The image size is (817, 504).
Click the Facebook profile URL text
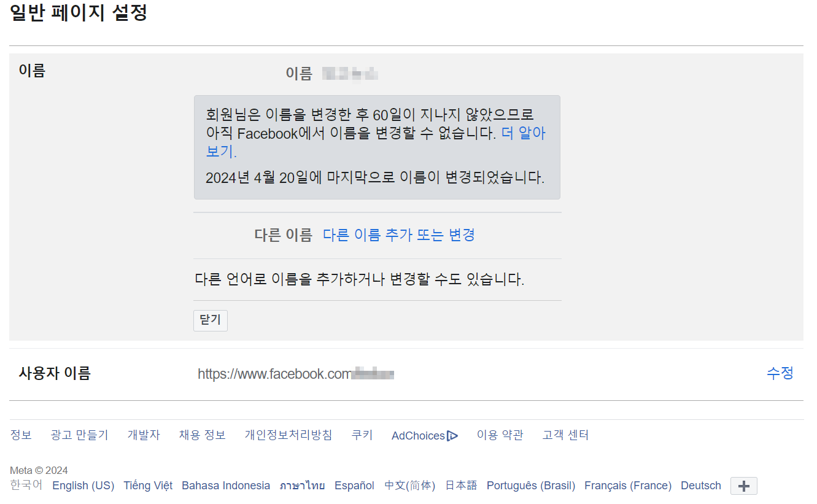coord(295,373)
